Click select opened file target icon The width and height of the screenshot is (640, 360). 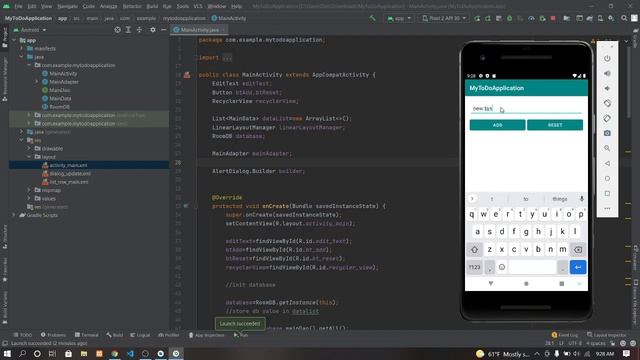point(117,30)
